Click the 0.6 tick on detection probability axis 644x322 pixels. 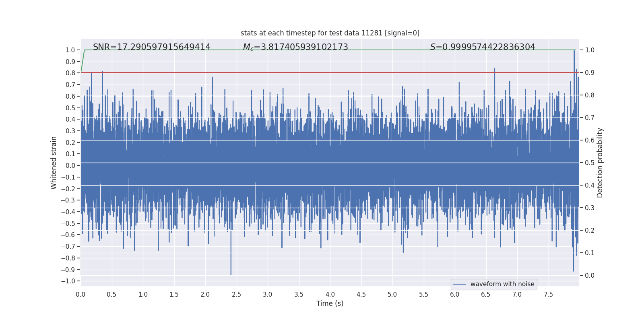point(590,140)
